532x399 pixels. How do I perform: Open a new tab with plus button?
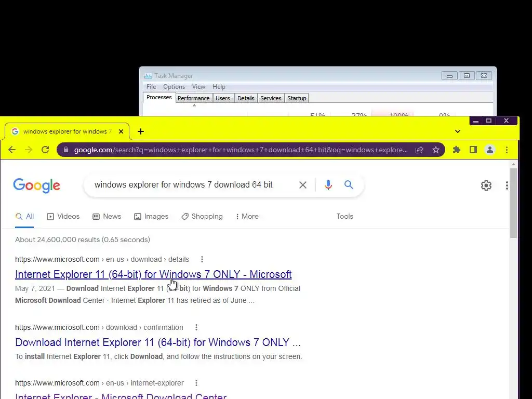coord(141,131)
